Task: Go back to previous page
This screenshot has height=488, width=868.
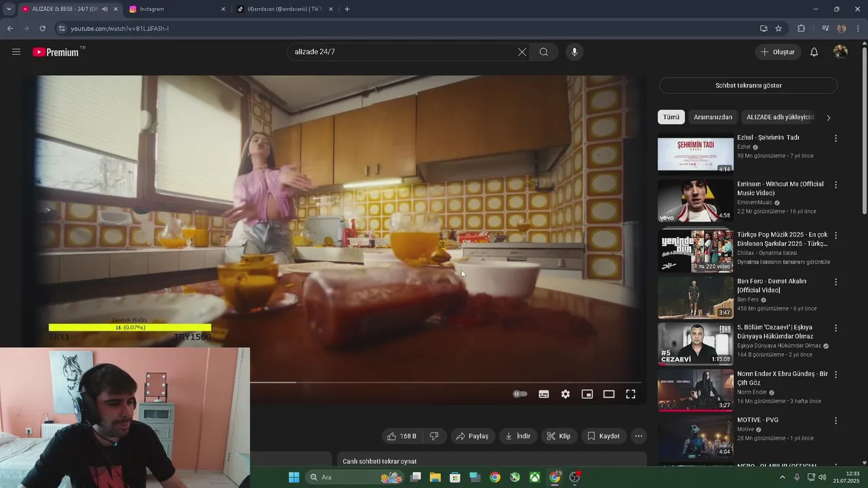Action: point(9,28)
